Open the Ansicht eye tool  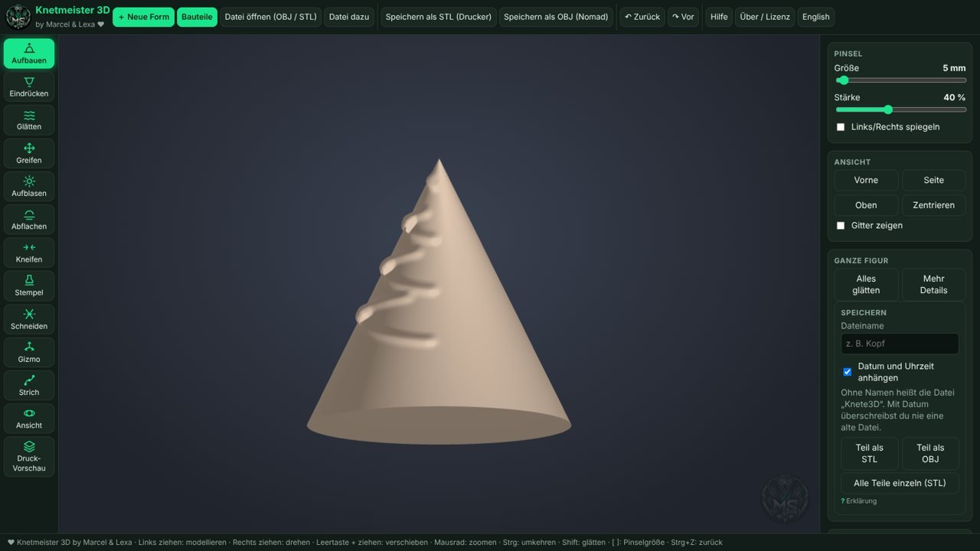coord(29,419)
